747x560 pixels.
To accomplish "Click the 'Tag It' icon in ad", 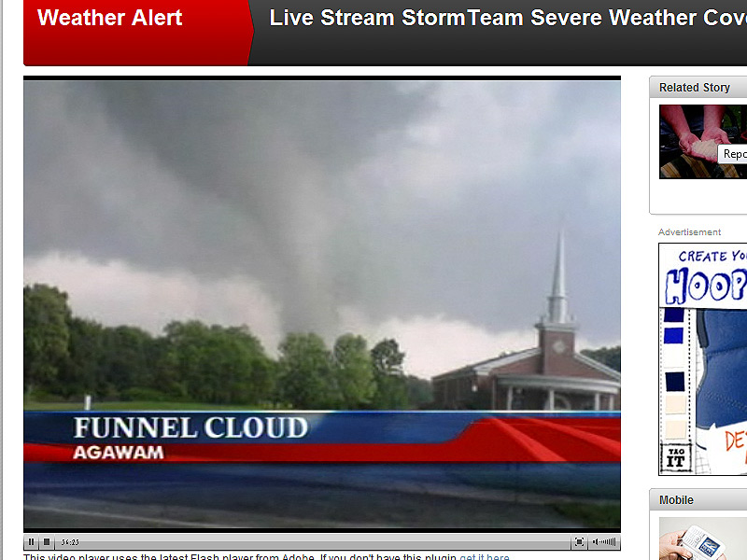I will coord(675,457).
